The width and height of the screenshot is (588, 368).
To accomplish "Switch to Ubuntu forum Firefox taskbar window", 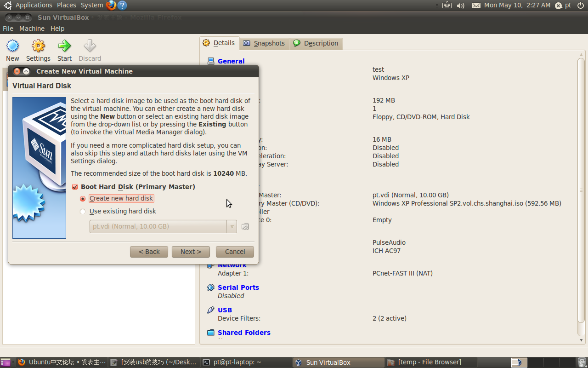I will coord(62,362).
